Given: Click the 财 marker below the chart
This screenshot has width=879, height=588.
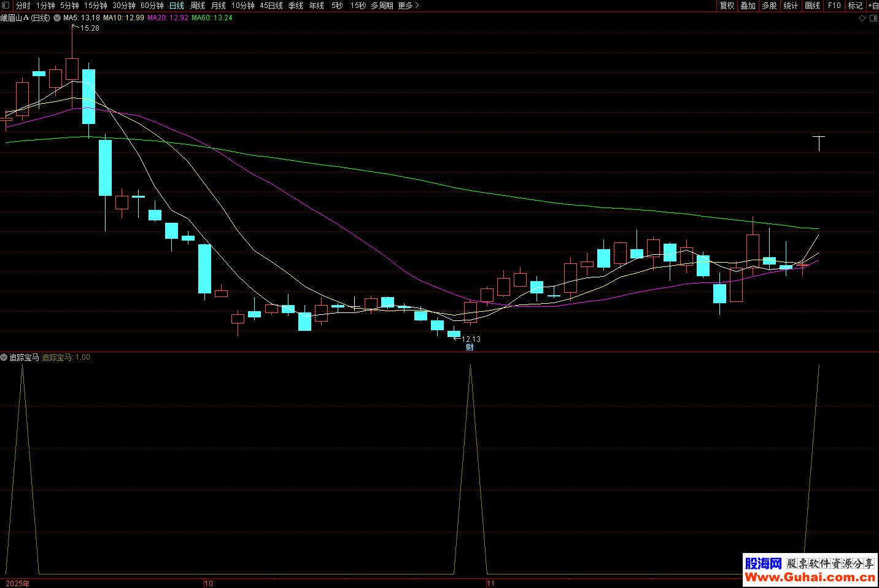Looking at the screenshot, I should click(x=470, y=347).
